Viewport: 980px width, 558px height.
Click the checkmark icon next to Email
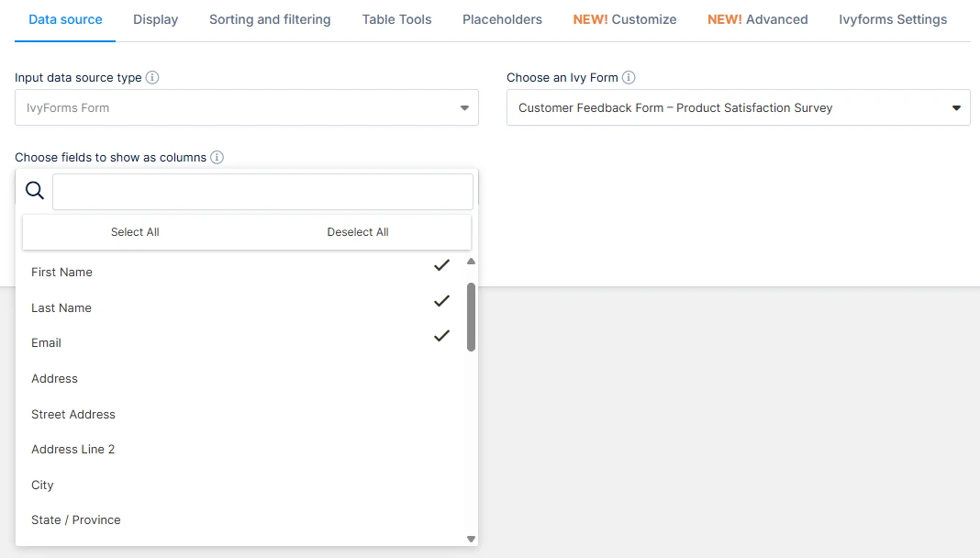pos(441,336)
